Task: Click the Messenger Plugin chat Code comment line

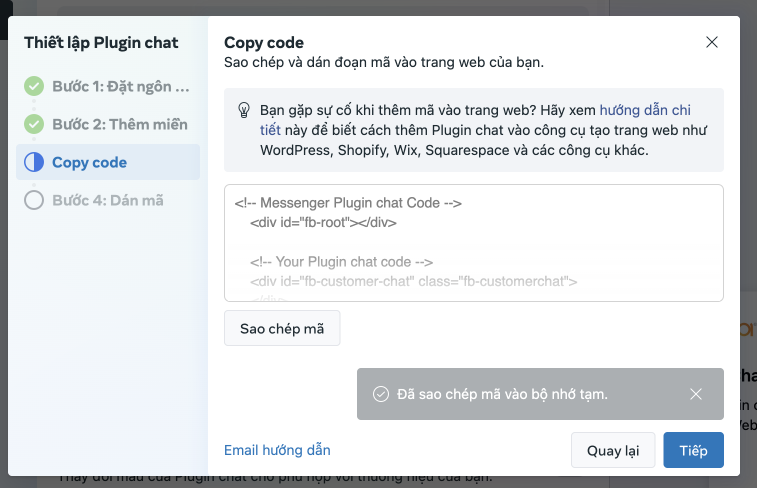Action: coord(348,203)
